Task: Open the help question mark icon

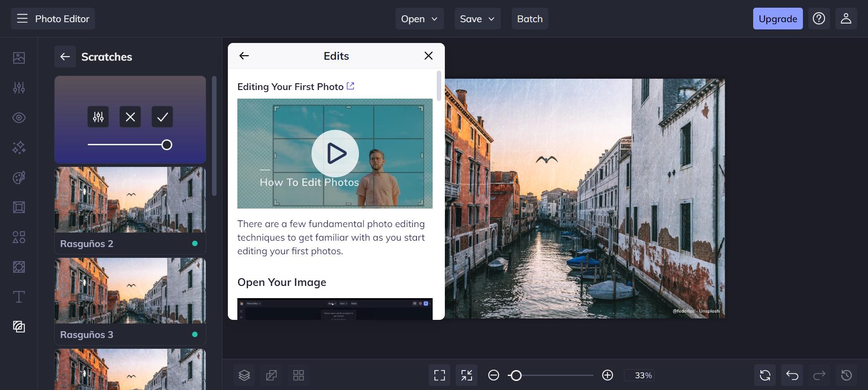Action: 819,19
